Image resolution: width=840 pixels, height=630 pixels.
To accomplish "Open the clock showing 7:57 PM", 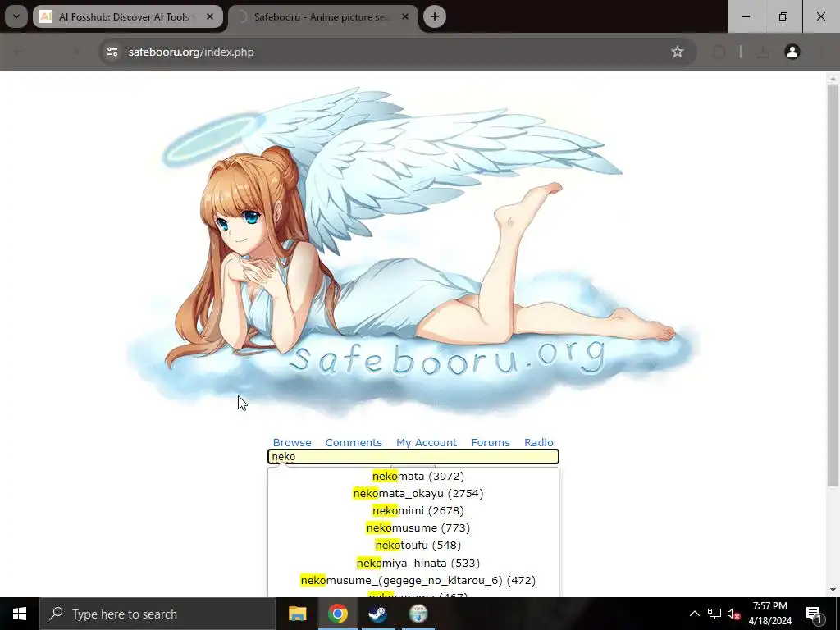I will [x=769, y=614].
